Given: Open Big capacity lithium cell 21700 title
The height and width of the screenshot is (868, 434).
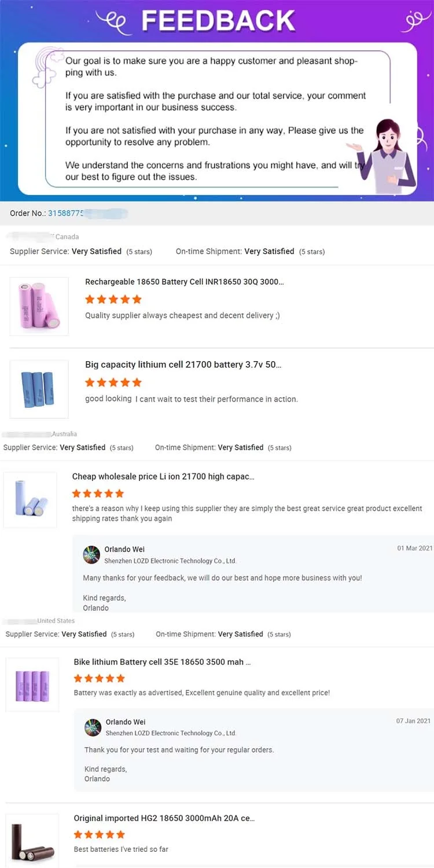Looking at the screenshot, I should coord(183,365).
